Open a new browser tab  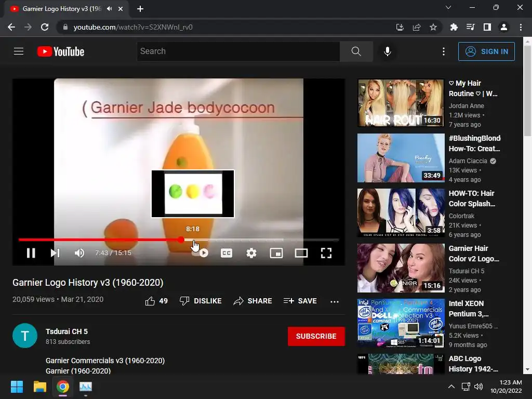(140, 9)
